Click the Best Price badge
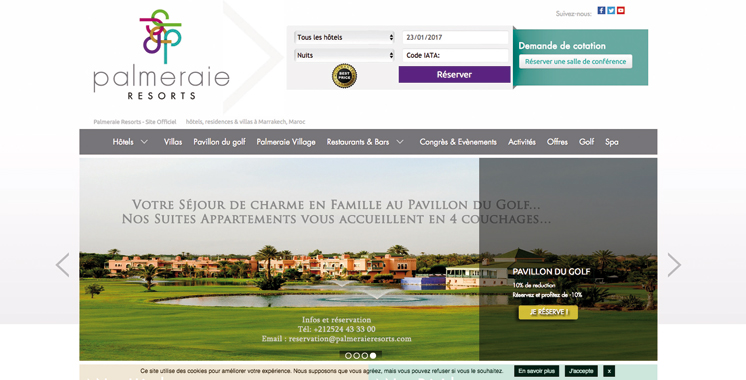Viewport: 746px width, 380px height. [344, 76]
